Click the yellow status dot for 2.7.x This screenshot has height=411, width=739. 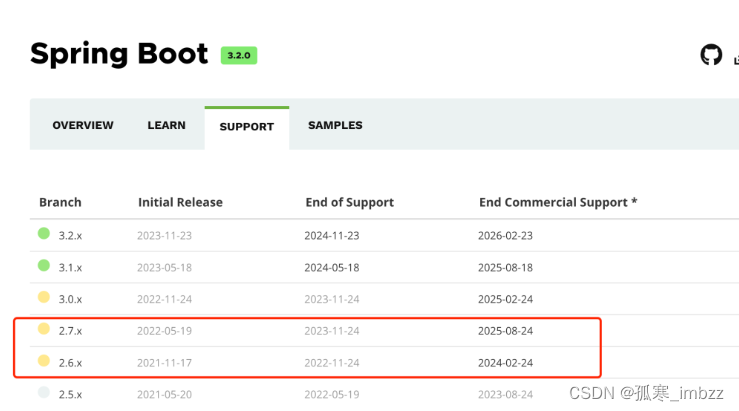click(x=44, y=329)
